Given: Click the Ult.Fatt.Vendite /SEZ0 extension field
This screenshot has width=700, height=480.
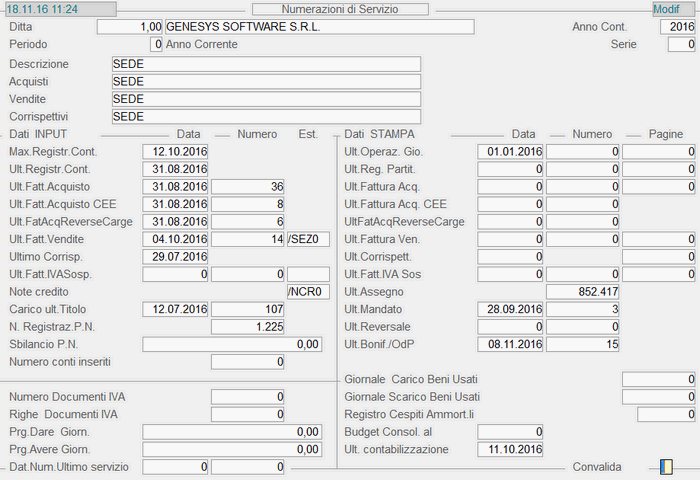Looking at the screenshot, I should pos(308,239).
